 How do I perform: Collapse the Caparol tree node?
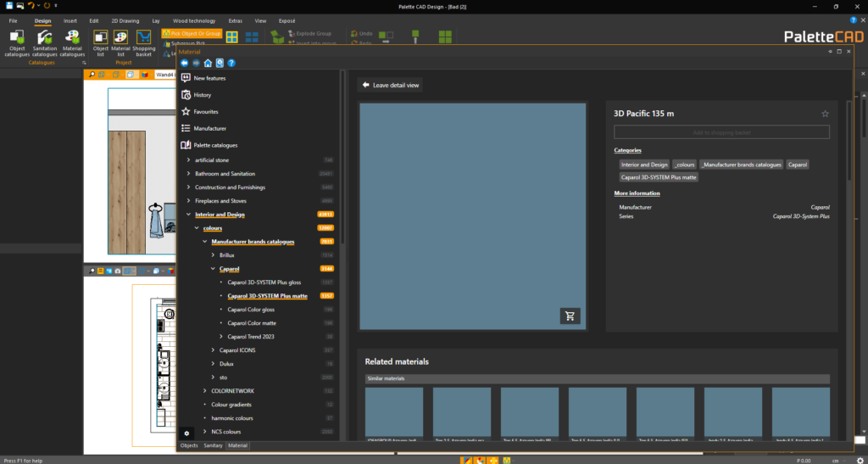(x=212, y=269)
